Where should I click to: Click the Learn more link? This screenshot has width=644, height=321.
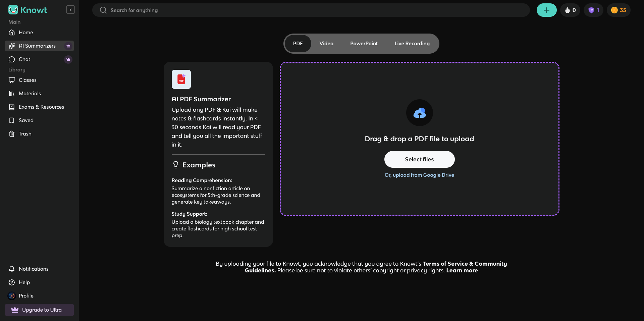point(462,271)
